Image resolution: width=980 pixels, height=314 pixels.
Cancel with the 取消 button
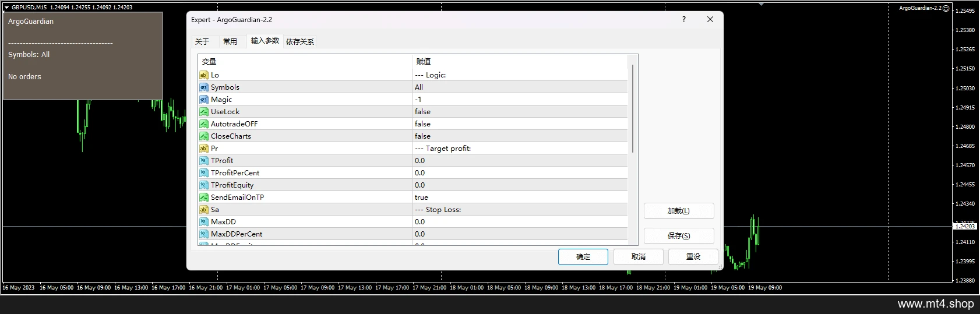pos(639,257)
